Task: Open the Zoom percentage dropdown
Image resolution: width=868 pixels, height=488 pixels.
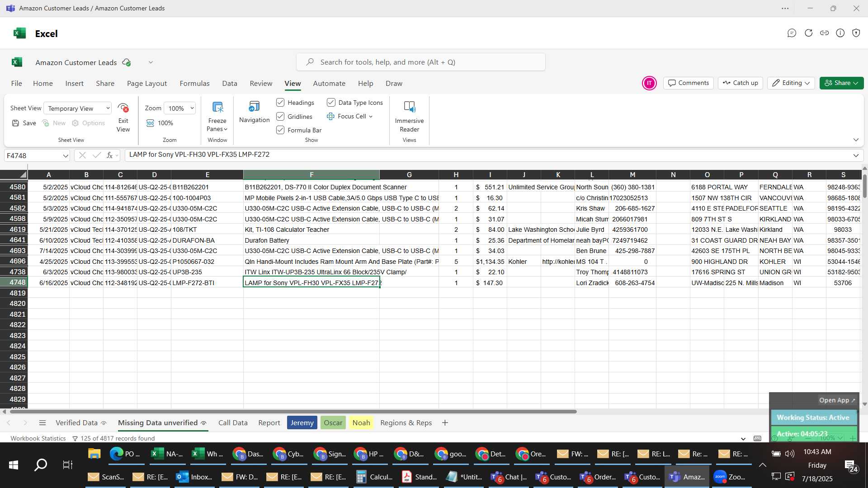Action: click(x=180, y=108)
